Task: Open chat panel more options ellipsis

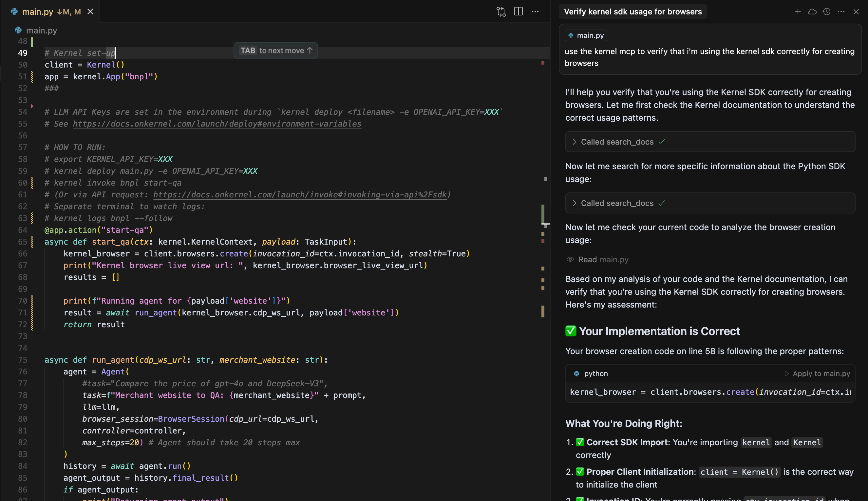Action: click(841, 12)
